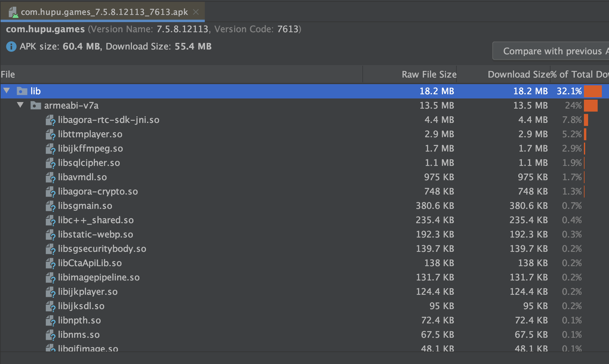The height and width of the screenshot is (364, 609).
Task: Click the libagora-rtc-sdk-jni.so file icon
Action: coord(50,120)
